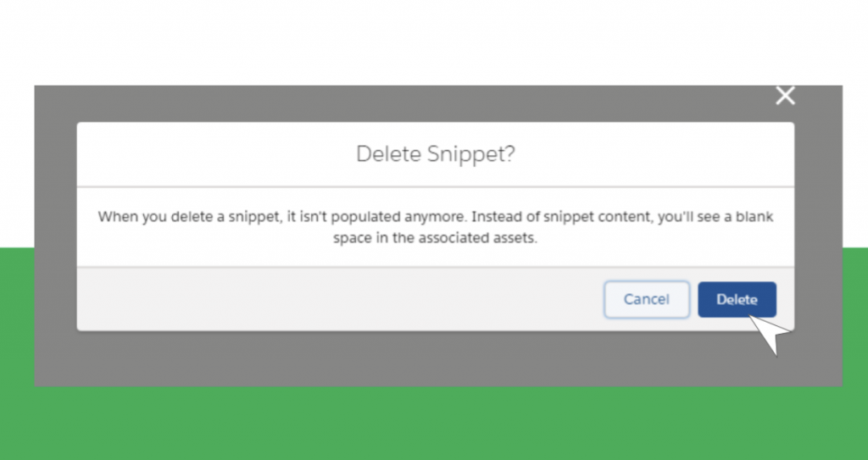Click the first line of the warning message
This screenshot has height=460, width=868.
pyautogui.click(x=435, y=216)
